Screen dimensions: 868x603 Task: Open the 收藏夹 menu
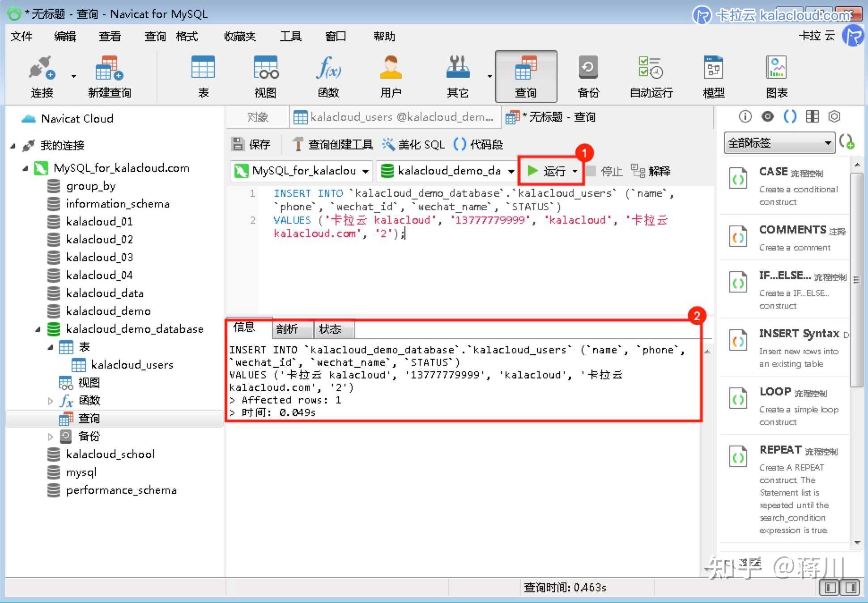240,36
